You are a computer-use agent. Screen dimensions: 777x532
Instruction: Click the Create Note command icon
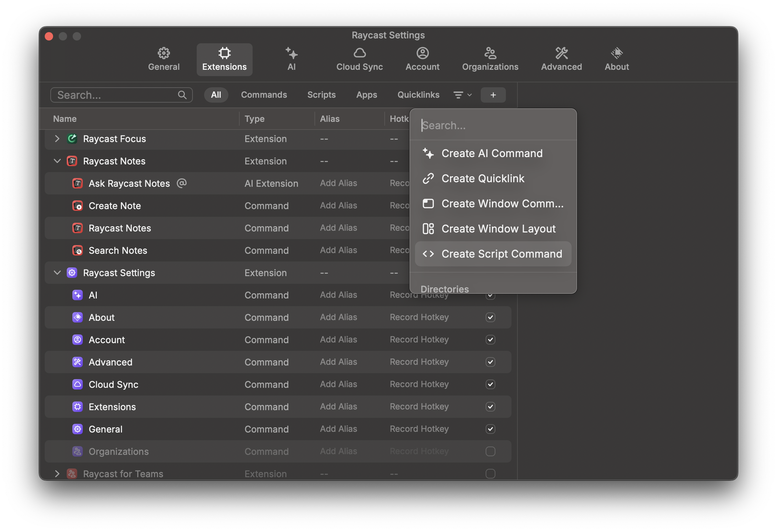[78, 206]
